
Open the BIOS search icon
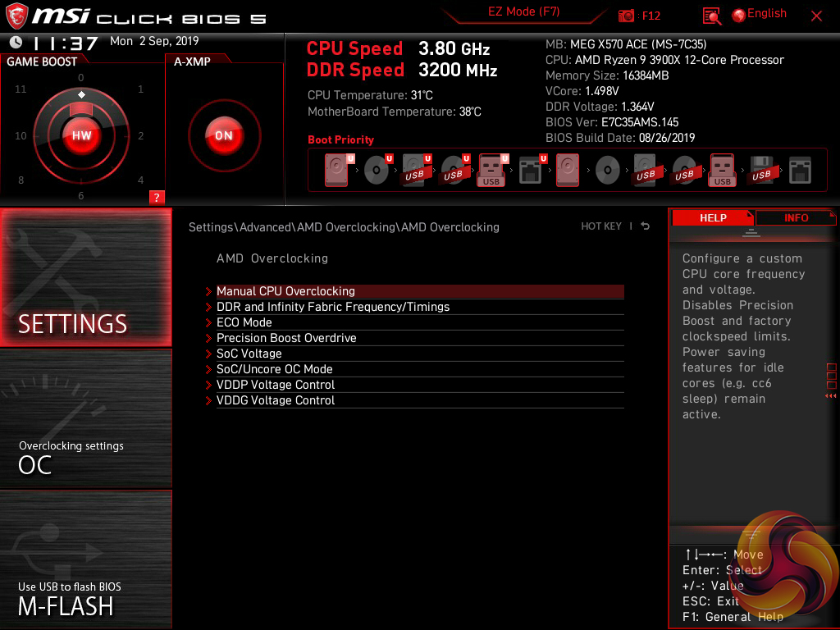pyautogui.click(x=712, y=16)
